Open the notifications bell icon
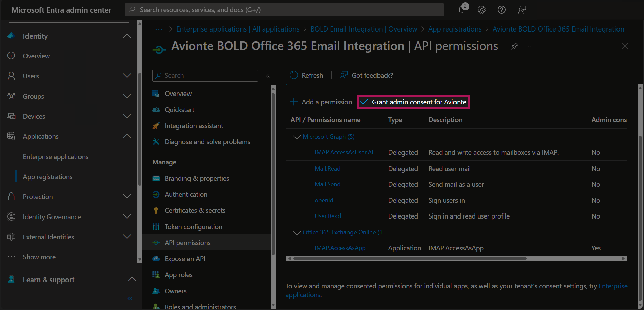Image resolution: width=644 pixels, height=310 pixels. coord(462,10)
